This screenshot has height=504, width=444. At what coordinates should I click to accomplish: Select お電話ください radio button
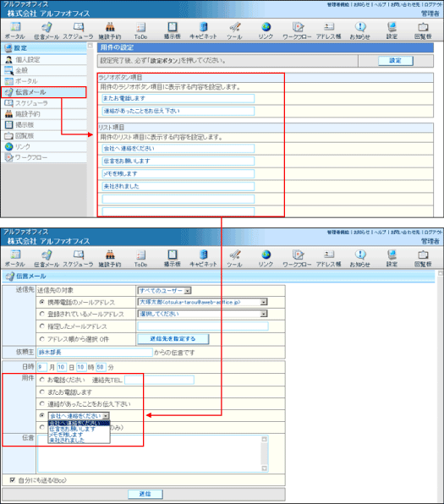[x=41, y=380]
